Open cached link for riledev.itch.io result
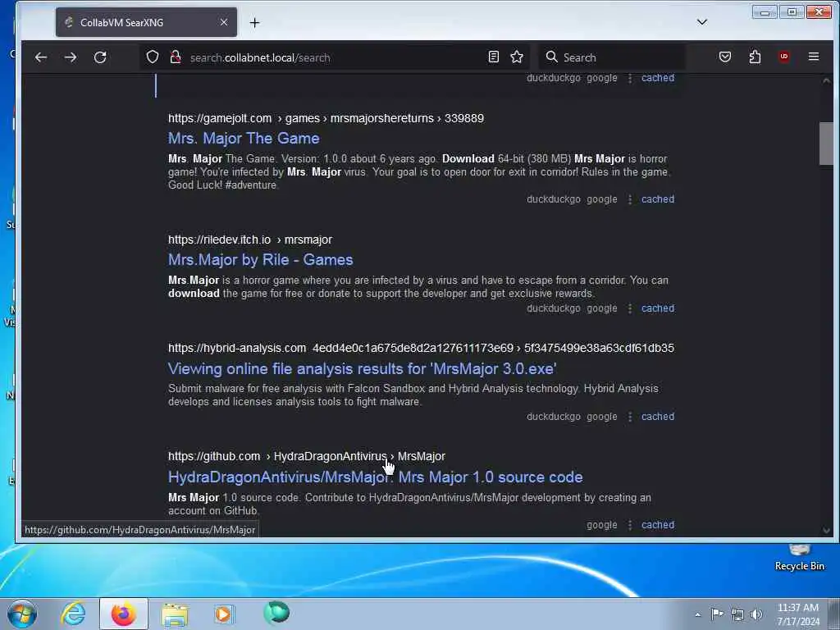 (658, 308)
